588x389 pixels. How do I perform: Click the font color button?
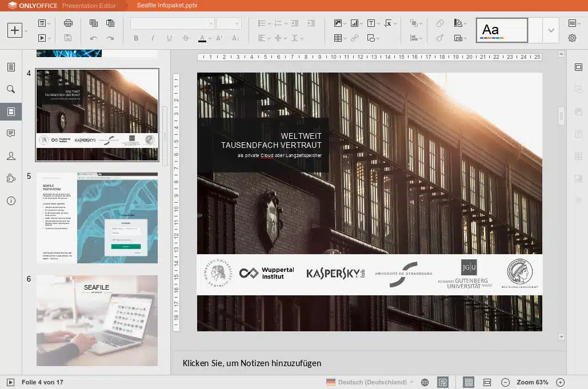(202, 38)
